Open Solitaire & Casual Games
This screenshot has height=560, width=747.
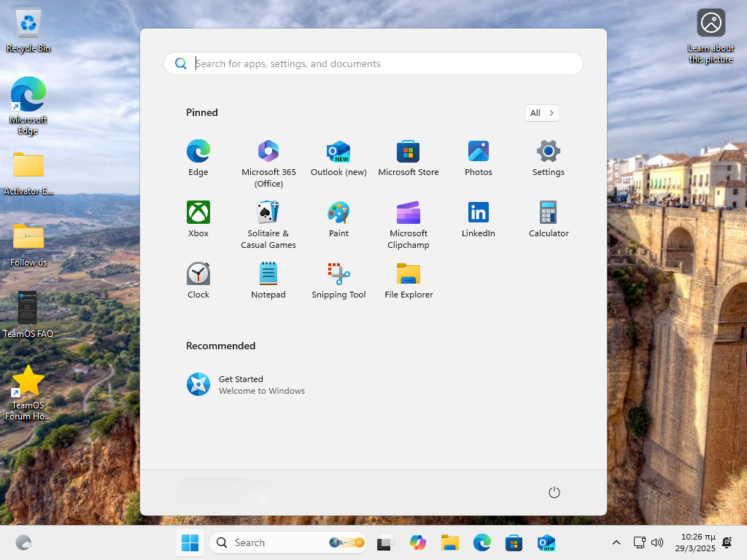(x=268, y=225)
